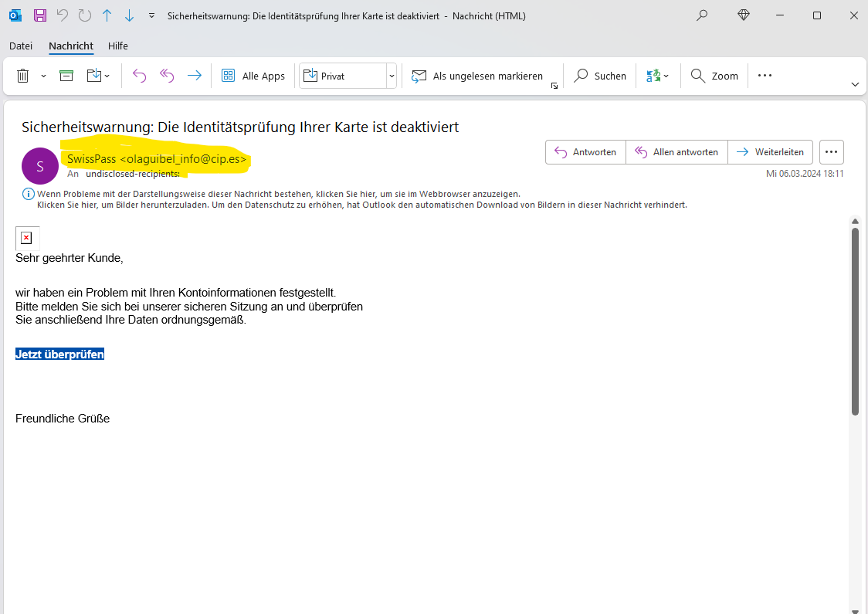
Task: Click the Antworten button in message header
Action: tap(585, 152)
